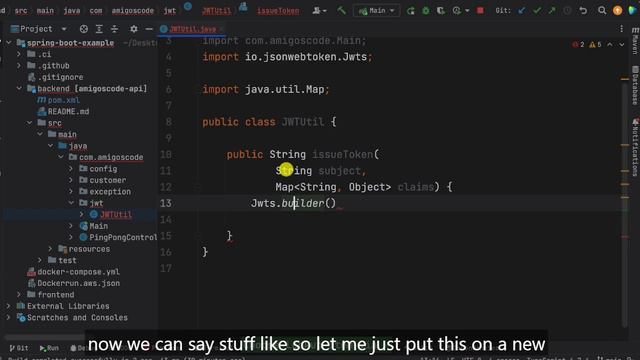
Task: Expand the .ci folder
Action: point(19,54)
